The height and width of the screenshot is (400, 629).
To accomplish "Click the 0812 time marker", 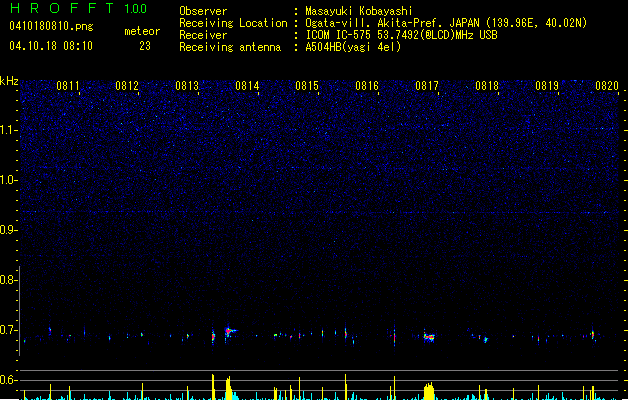I will [x=126, y=86].
